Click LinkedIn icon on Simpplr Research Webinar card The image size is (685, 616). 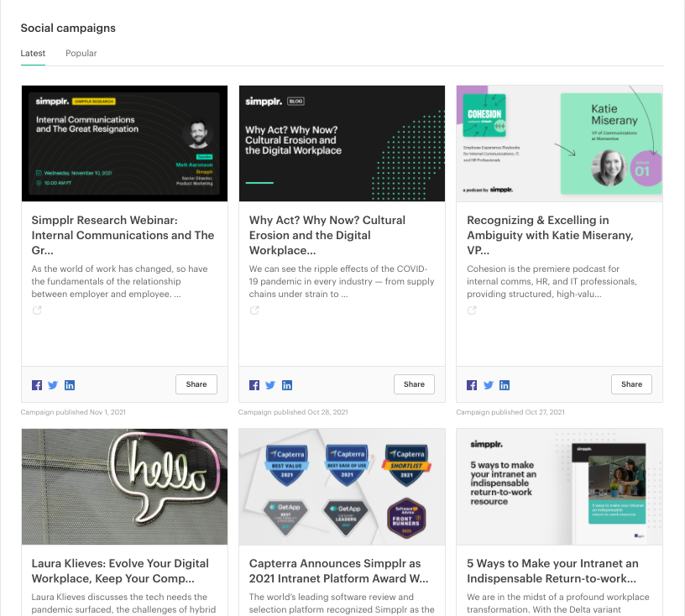point(70,385)
